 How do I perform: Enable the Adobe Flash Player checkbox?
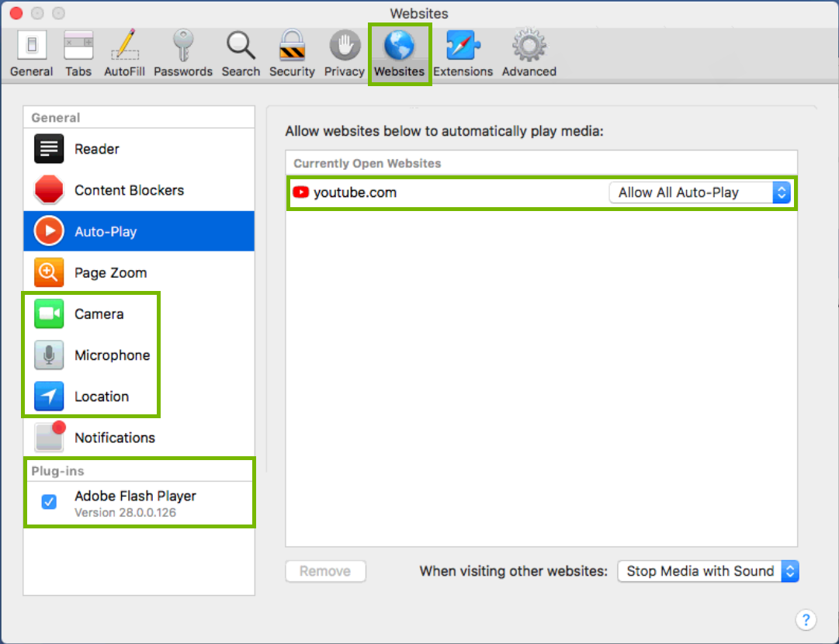click(x=49, y=502)
